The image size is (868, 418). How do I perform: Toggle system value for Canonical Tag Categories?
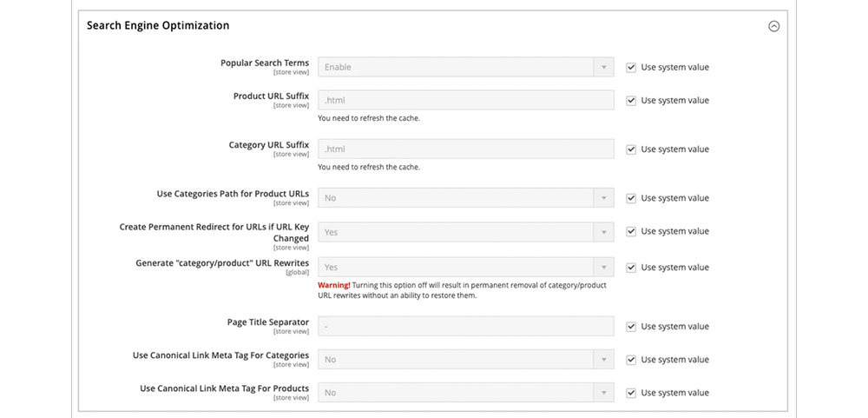tap(632, 360)
